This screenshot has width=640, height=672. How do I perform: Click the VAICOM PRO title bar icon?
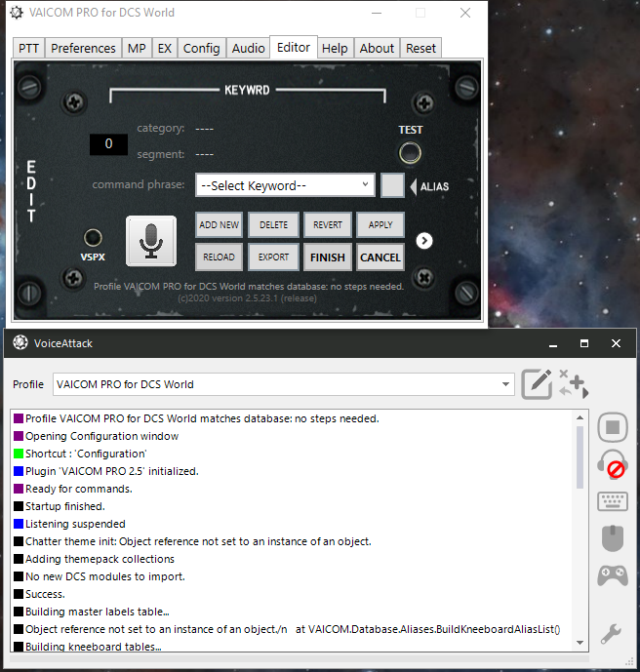coord(17,13)
